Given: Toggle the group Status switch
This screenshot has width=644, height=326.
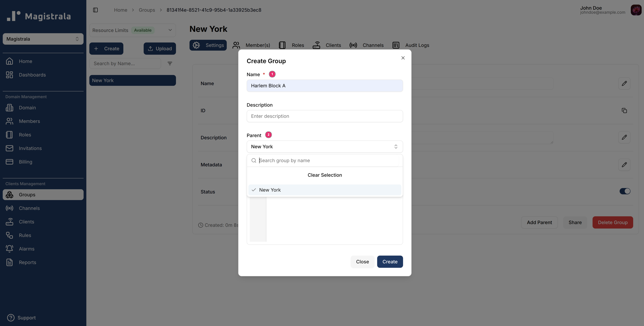Looking at the screenshot, I should pyautogui.click(x=625, y=191).
